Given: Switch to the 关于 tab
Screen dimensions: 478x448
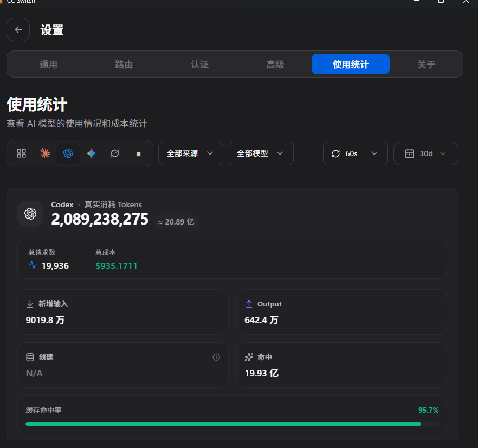Looking at the screenshot, I should tap(426, 65).
